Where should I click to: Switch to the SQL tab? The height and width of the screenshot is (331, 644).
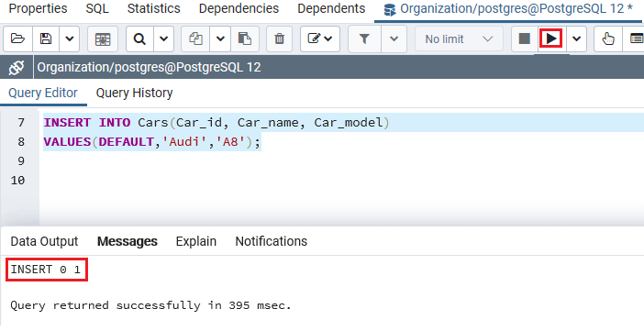tap(97, 8)
